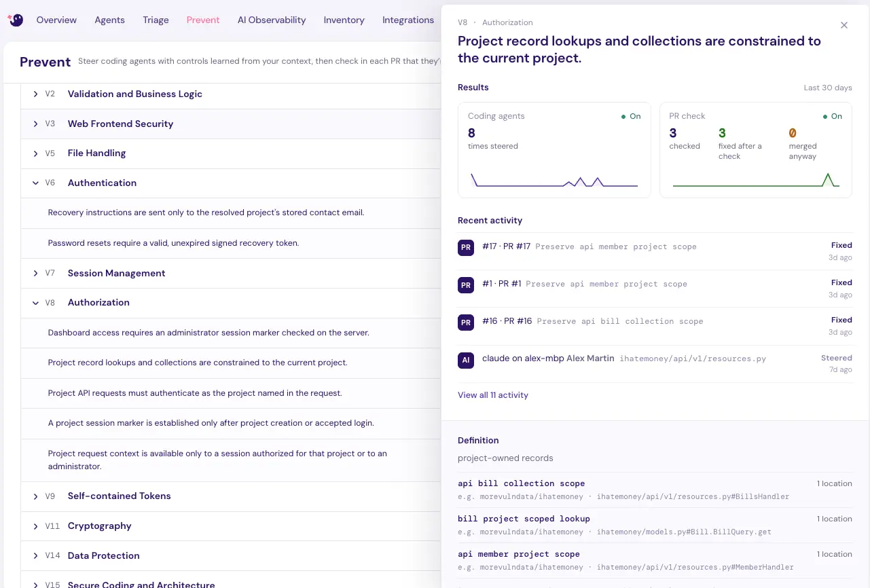The image size is (870, 588).
Task: Switch to the Triage tab
Action: pyautogui.click(x=156, y=20)
